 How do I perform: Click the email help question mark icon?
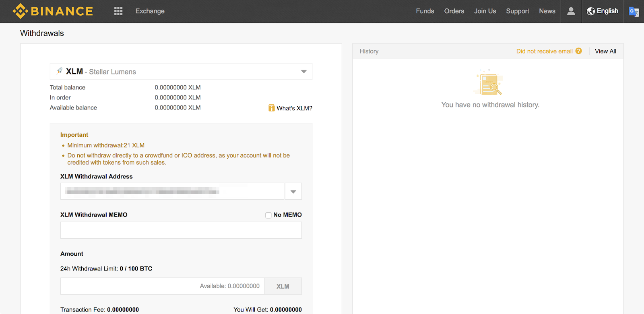pos(578,51)
